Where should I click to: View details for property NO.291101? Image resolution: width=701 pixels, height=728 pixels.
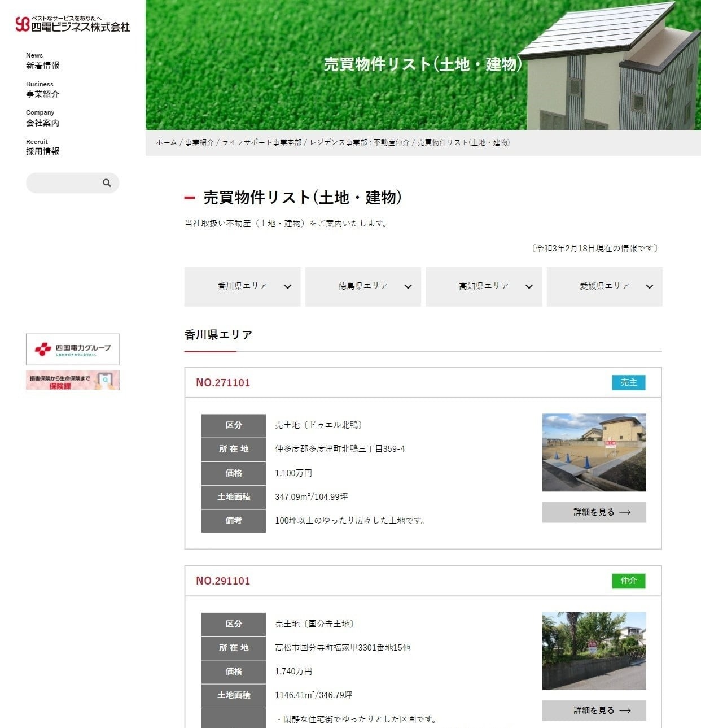coord(594,710)
